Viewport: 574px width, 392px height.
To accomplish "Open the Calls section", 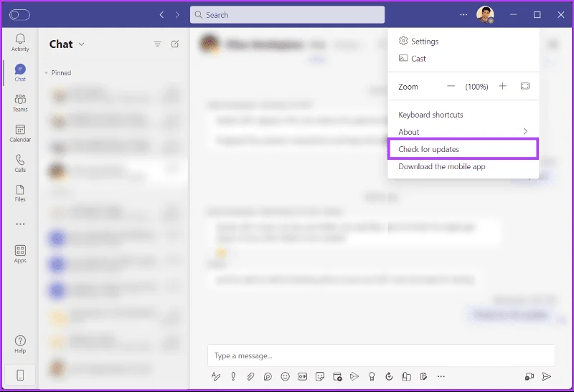I will 20,163.
